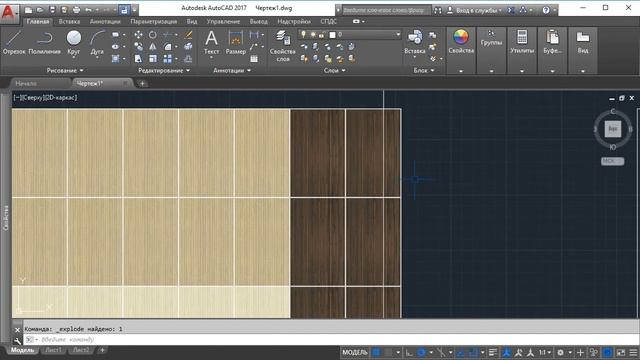
Task: Toggle polar tracking in status bar
Action: pyautogui.click(x=422, y=352)
